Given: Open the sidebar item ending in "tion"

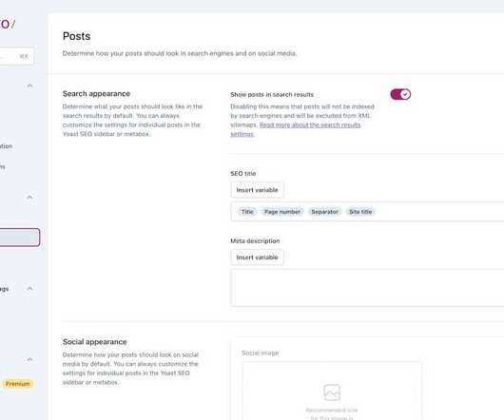Looking at the screenshot, I should tap(6, 146).
